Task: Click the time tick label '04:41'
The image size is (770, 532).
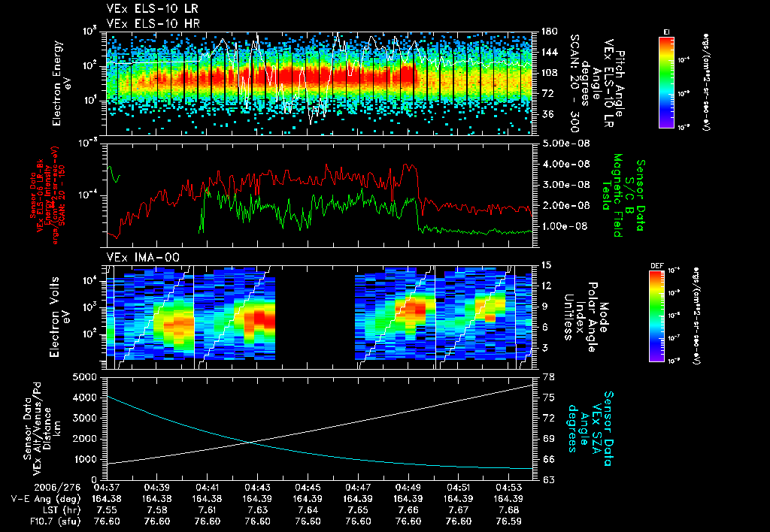Action: point(208,488)
